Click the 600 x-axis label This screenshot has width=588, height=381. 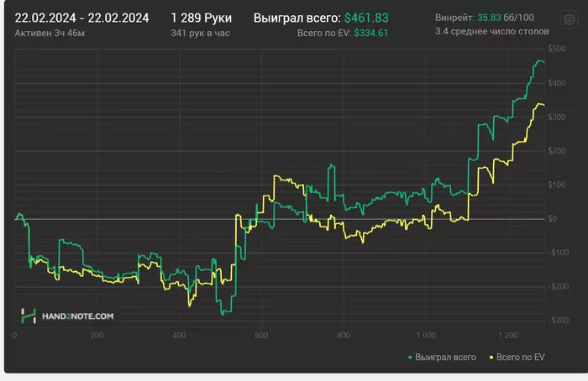pos(261,336)
